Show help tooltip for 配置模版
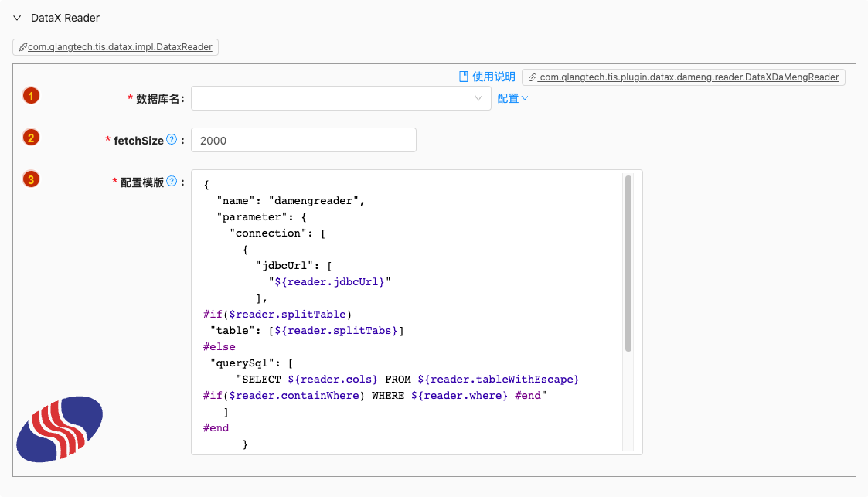 (172, 182)
